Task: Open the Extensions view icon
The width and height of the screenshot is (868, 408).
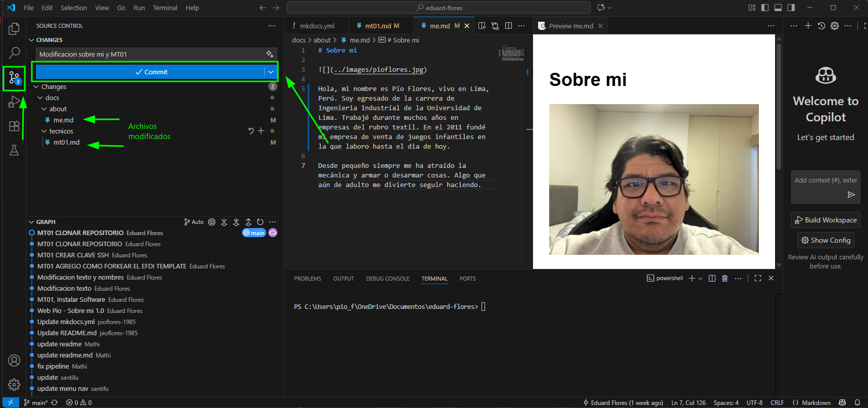Action: coord(14,126)
